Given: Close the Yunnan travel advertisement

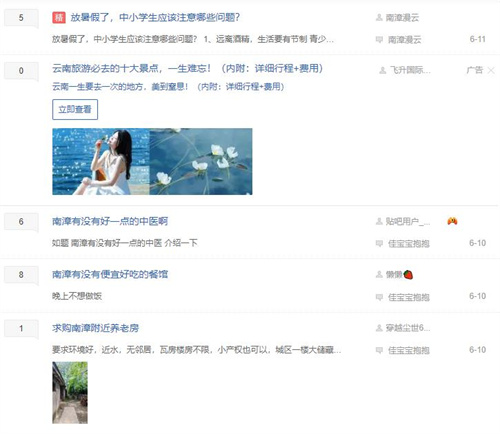Looking at the screenshot, I should pyautogui.click(x=491, y=70).
